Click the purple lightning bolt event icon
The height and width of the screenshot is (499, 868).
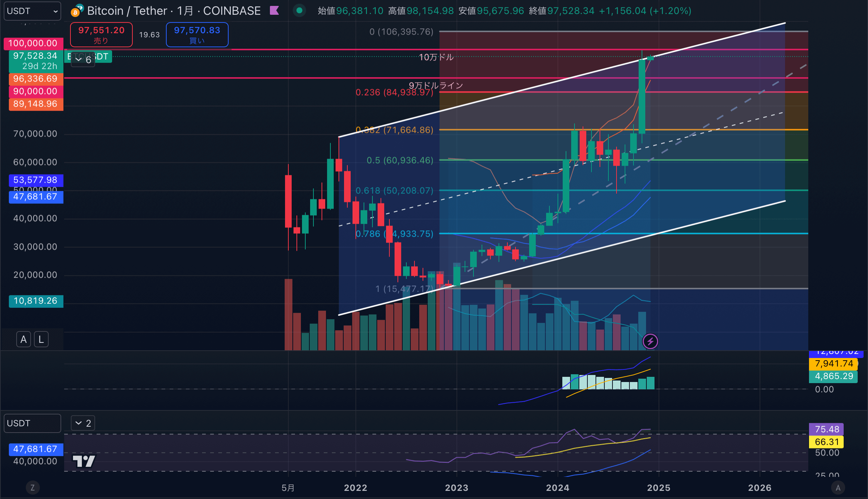click(x=650, y=341)
